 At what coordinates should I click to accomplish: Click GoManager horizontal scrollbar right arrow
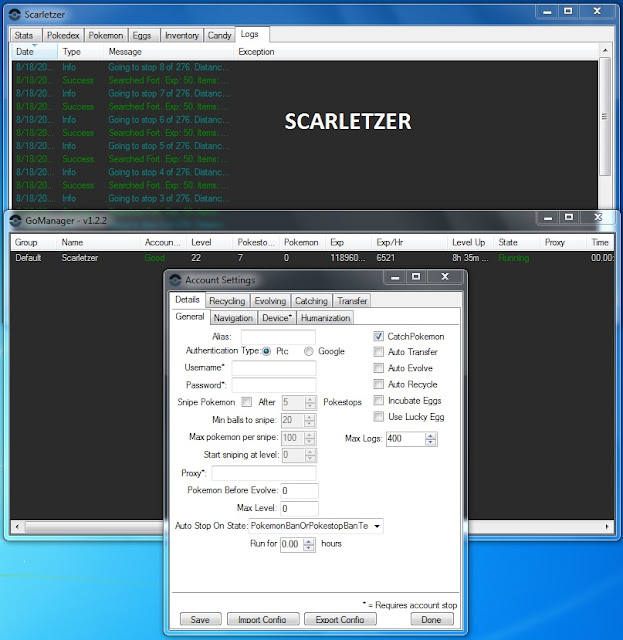[x=607, y=527]
